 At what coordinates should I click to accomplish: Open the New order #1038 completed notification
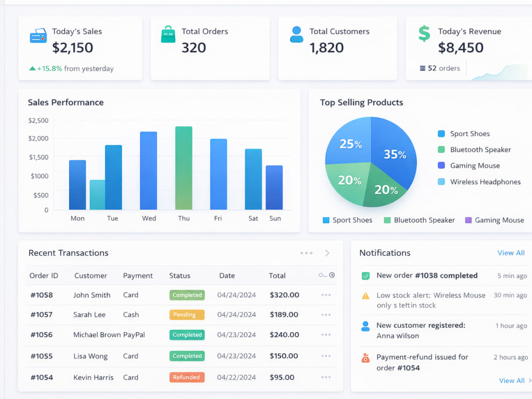pyautogui.click(x=444, y=276)
